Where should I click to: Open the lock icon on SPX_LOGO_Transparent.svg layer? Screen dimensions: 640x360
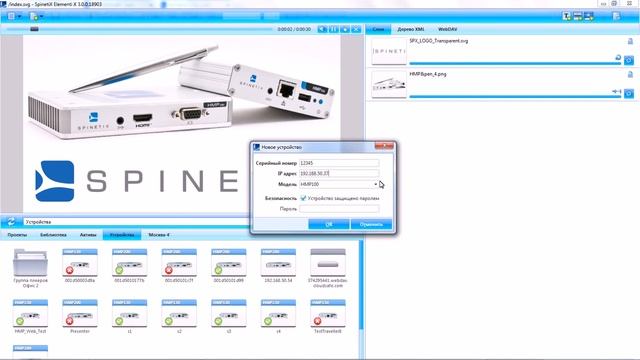630,41
